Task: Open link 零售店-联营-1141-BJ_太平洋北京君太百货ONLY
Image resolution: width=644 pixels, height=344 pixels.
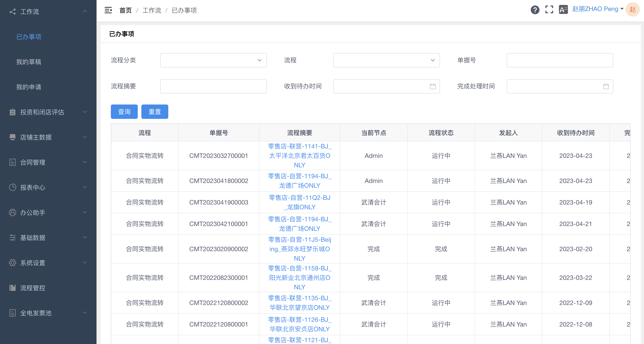Action: point(300,156)
